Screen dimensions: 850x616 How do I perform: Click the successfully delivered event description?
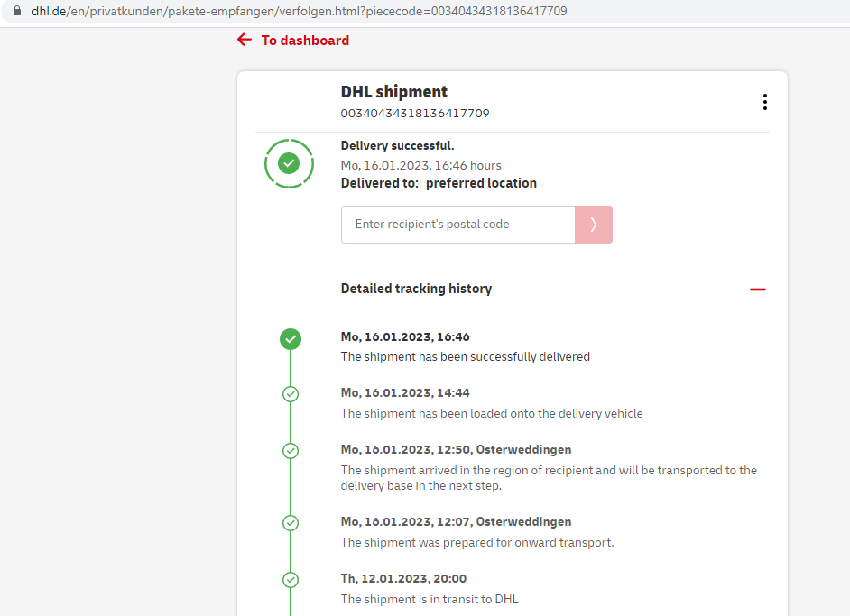coord(465,357)
